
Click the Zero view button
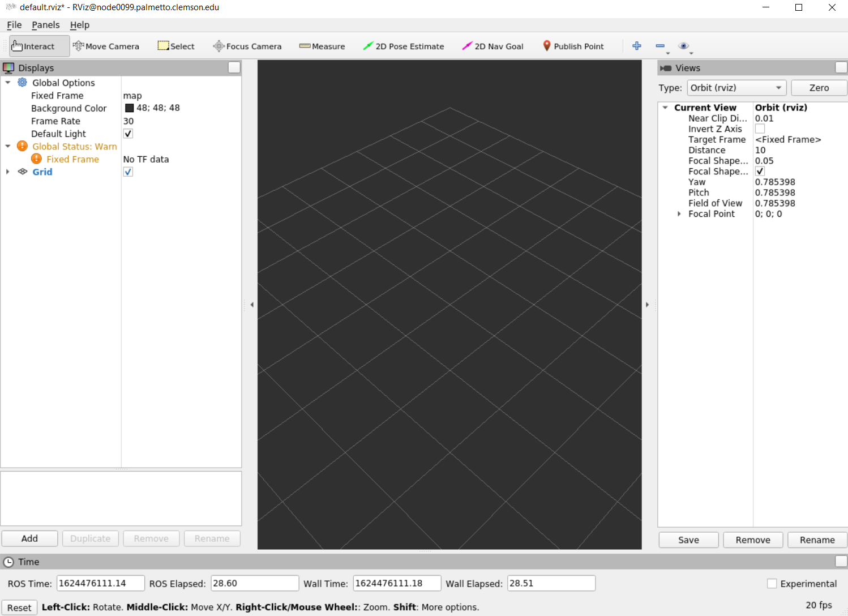(x=819, y=88)
